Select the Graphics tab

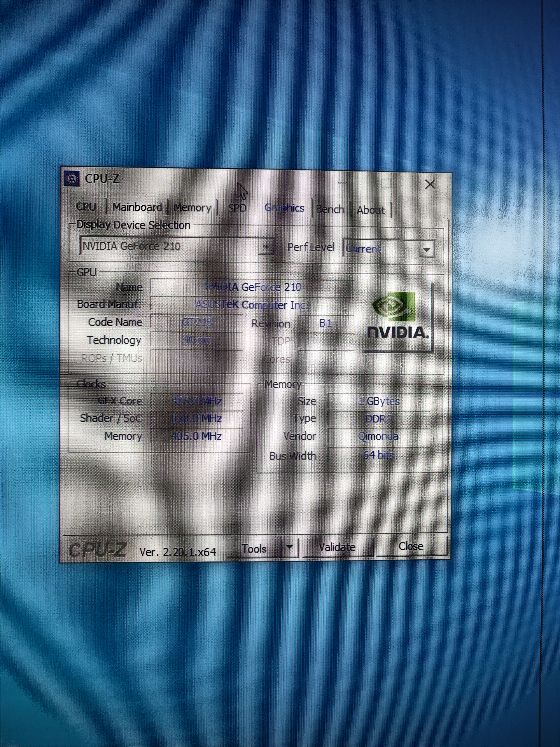coord(284,208)
